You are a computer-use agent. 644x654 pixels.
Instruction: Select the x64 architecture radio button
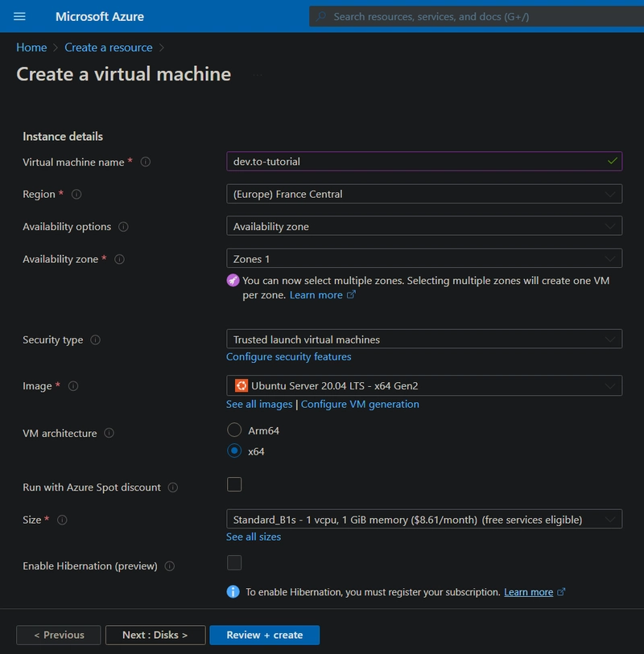pyautogui.click(x=234, y=451)
